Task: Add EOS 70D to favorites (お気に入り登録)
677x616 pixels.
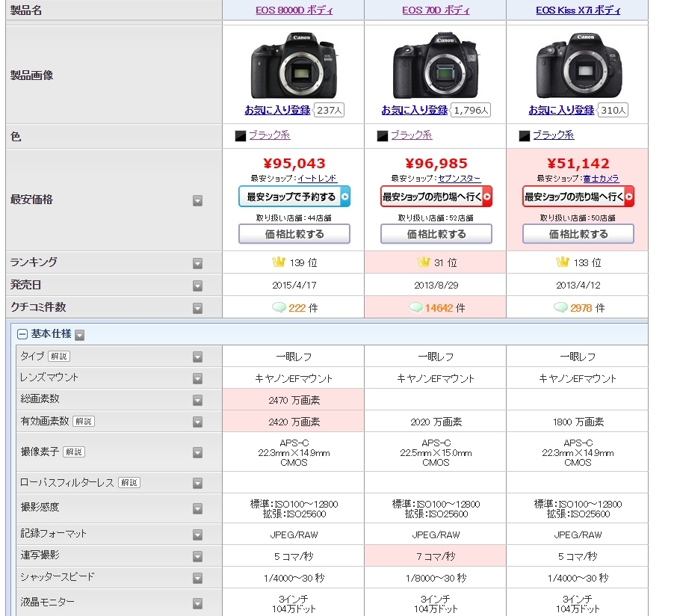Action: pos(415,110)
